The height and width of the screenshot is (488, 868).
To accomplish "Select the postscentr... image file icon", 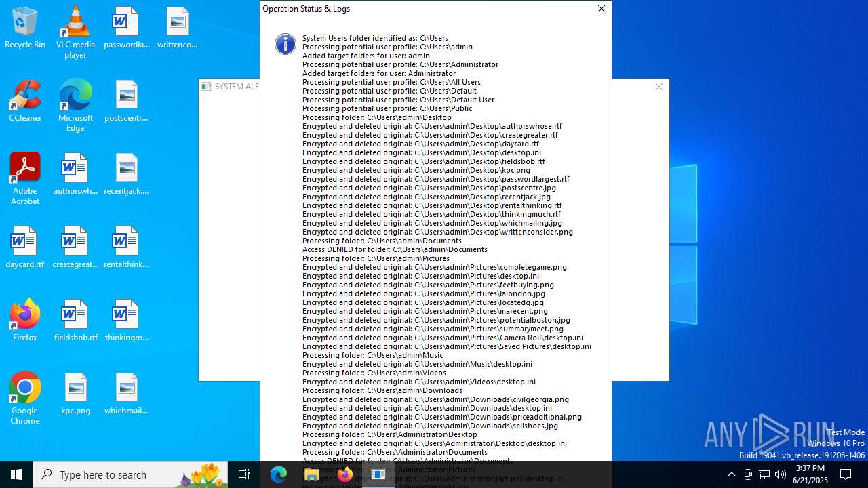I will [x=126, y=101].
